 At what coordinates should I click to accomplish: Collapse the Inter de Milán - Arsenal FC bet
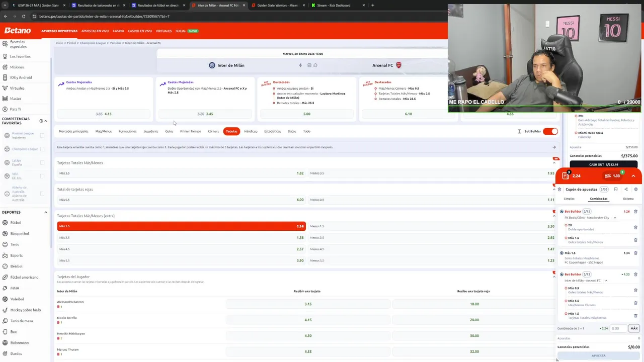click(606, 281)
